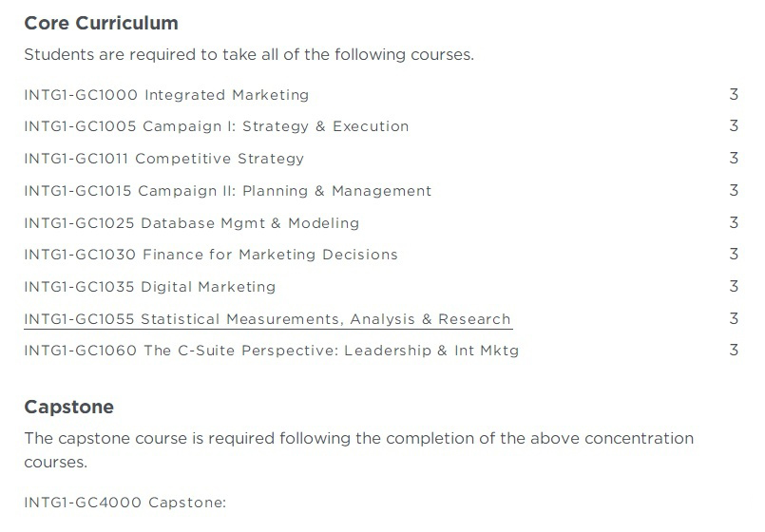Click the Capstone section heading

click(68, 408)
